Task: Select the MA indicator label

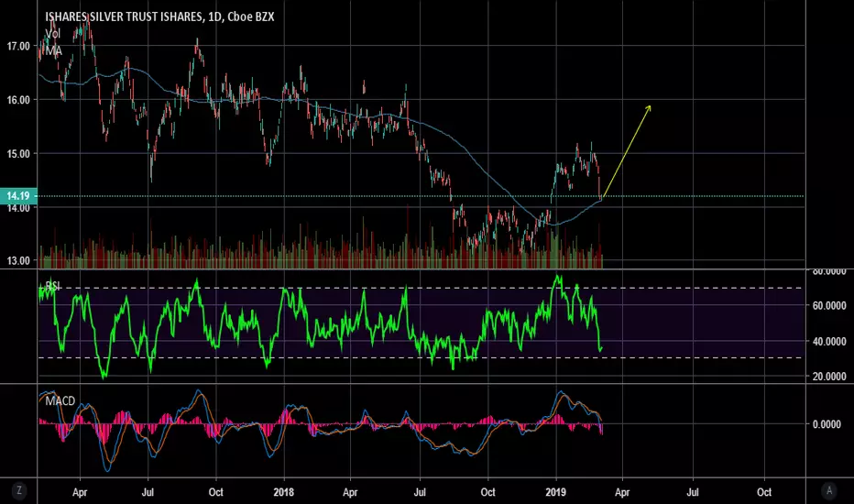Action: tap(54, 51)
